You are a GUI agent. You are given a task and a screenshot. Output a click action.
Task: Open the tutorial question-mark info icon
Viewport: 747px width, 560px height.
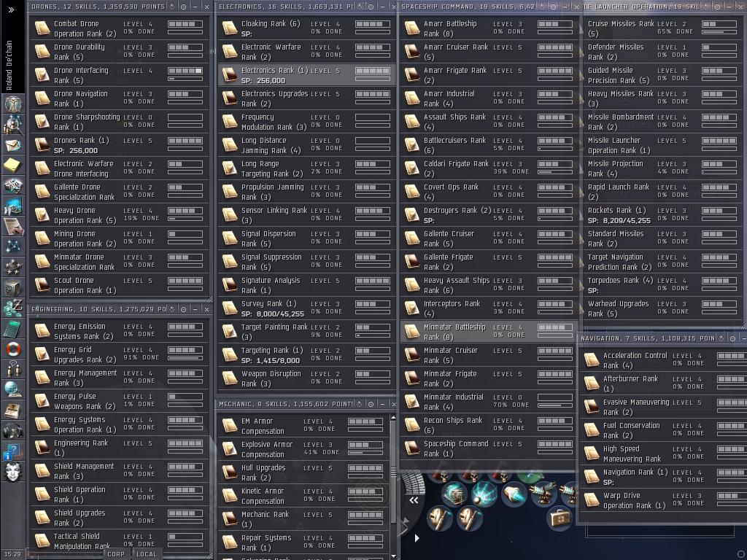[13, 451]
